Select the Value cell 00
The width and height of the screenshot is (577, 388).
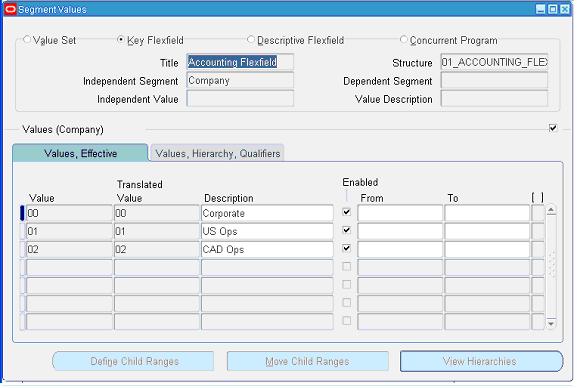[x=69, y=213]
